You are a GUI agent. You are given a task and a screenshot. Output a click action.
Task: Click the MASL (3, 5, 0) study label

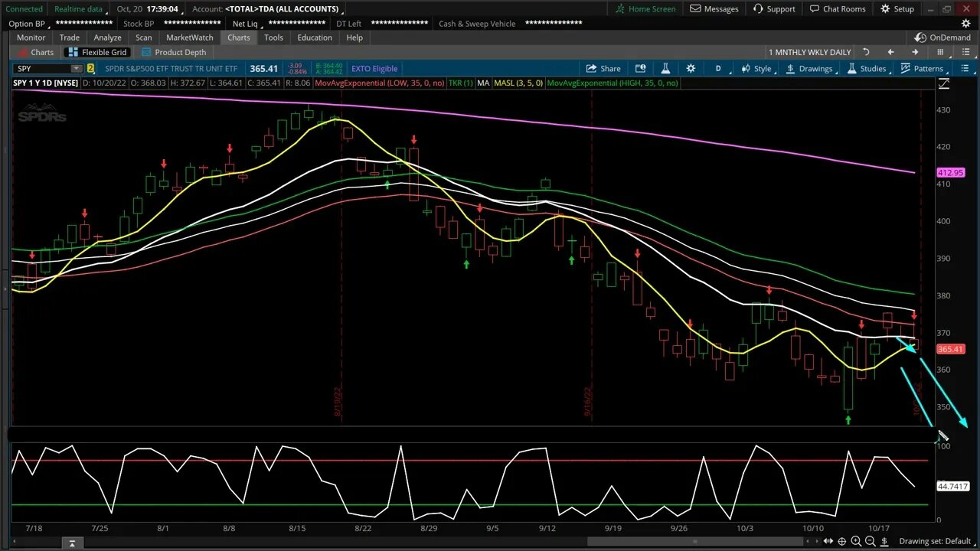point(518,83)
